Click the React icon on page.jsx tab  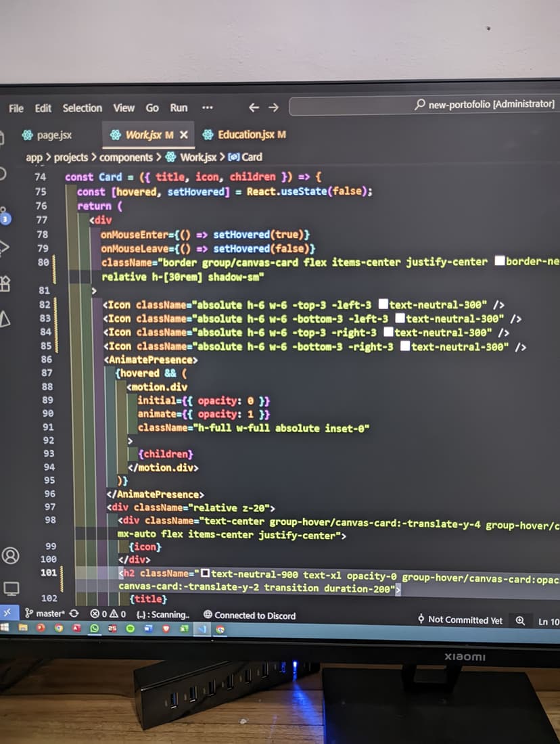(x=28, y=135)
